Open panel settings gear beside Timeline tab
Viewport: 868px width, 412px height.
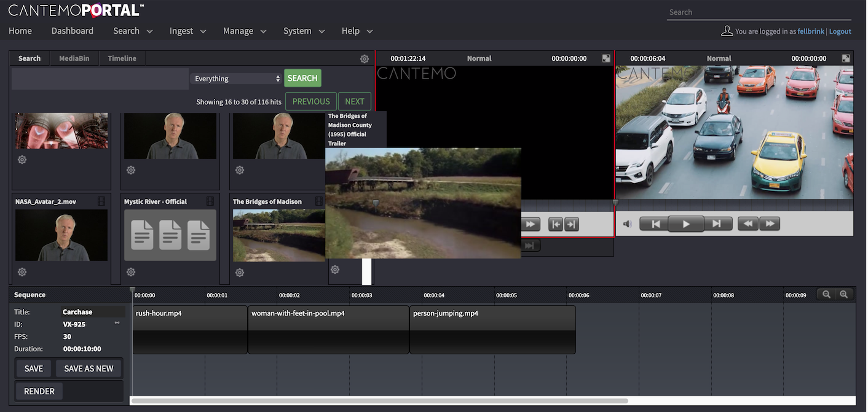365,59
